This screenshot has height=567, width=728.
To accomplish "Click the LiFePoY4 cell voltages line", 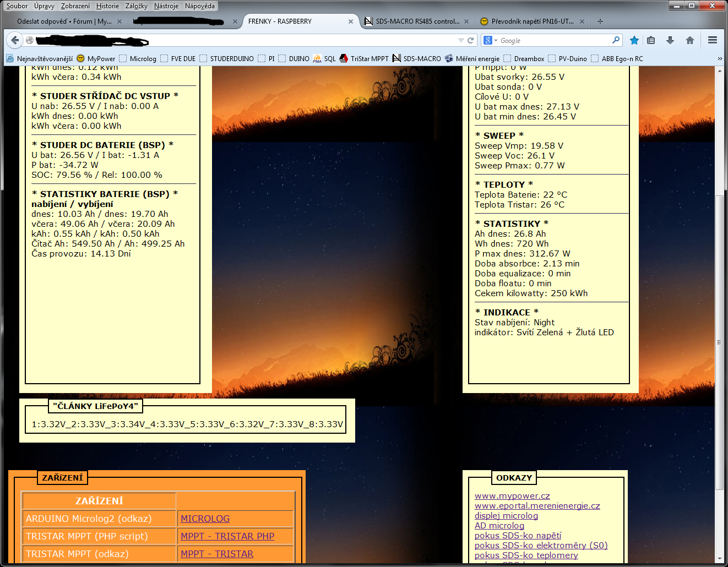I will click(x=187, y=424).
